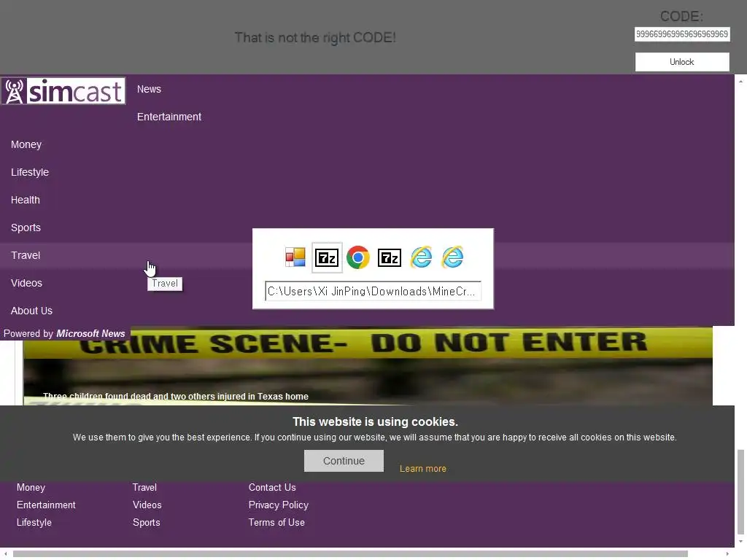Open the Privacy Policy footer link
Viewport: 747px width, 560px height.
click(278, 505)
